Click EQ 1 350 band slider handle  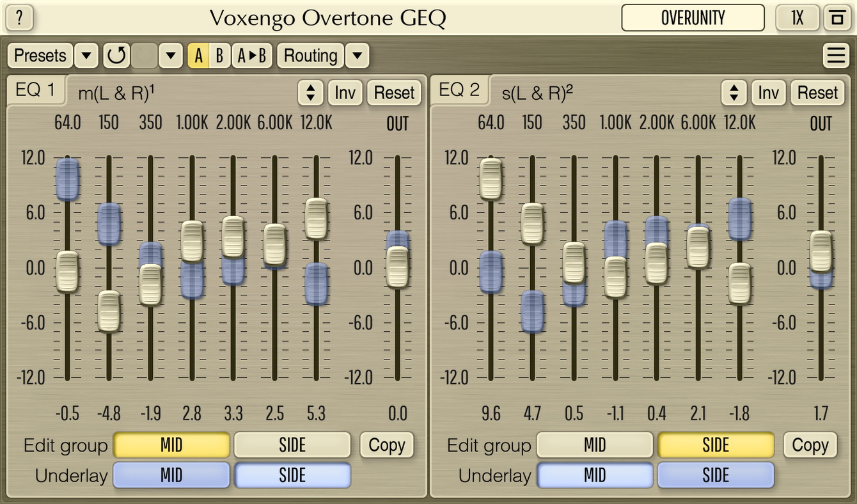tap(150, 285)
